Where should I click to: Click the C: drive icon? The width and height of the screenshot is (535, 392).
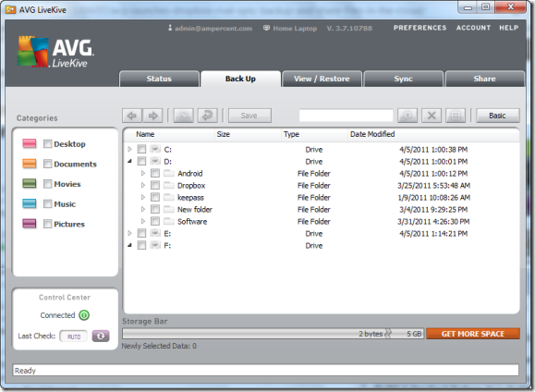[155, 149]
